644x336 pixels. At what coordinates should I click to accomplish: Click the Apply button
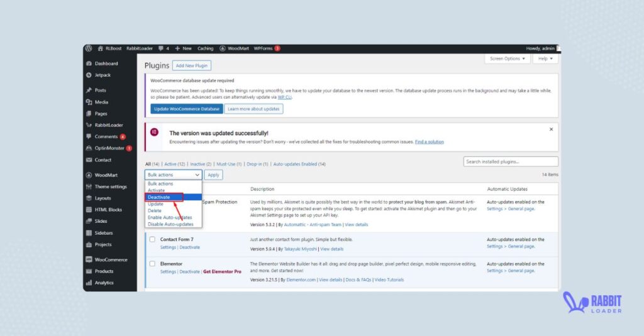[x=214, y=175]
